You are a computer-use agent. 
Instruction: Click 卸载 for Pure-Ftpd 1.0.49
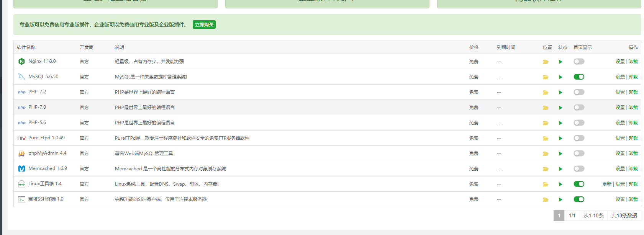tap(633, 138)
